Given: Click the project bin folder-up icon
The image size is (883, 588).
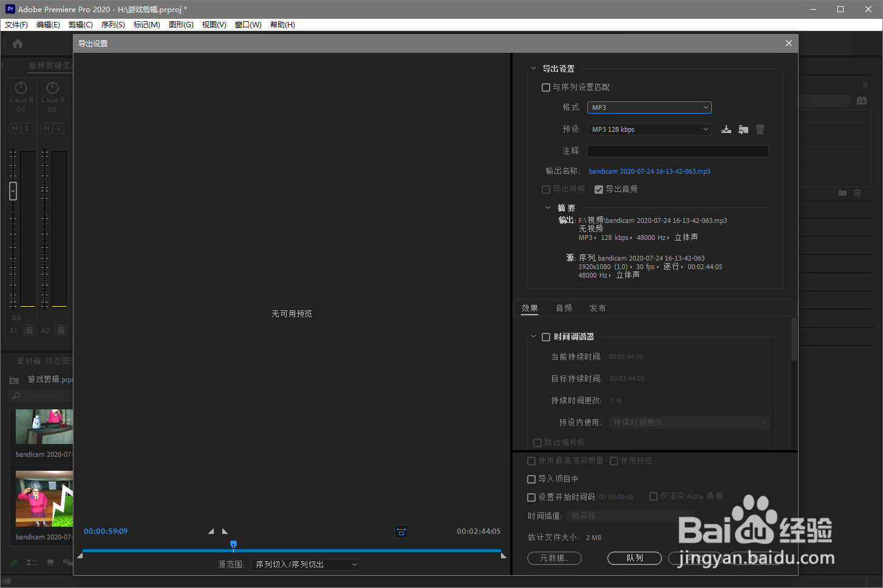Looking at the screenshot, I should pyautogui.click(x=14, y=380).
